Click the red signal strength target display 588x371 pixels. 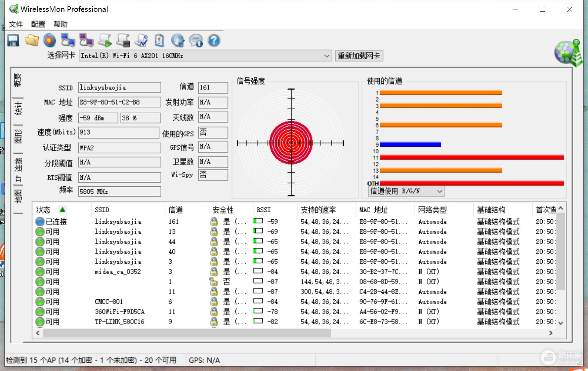(x=291, y=143)
